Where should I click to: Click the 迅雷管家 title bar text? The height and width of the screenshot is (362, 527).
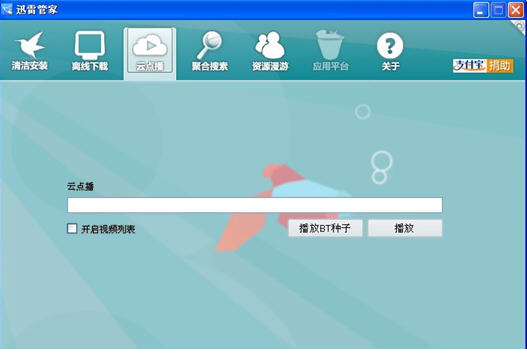coord(37,9)
